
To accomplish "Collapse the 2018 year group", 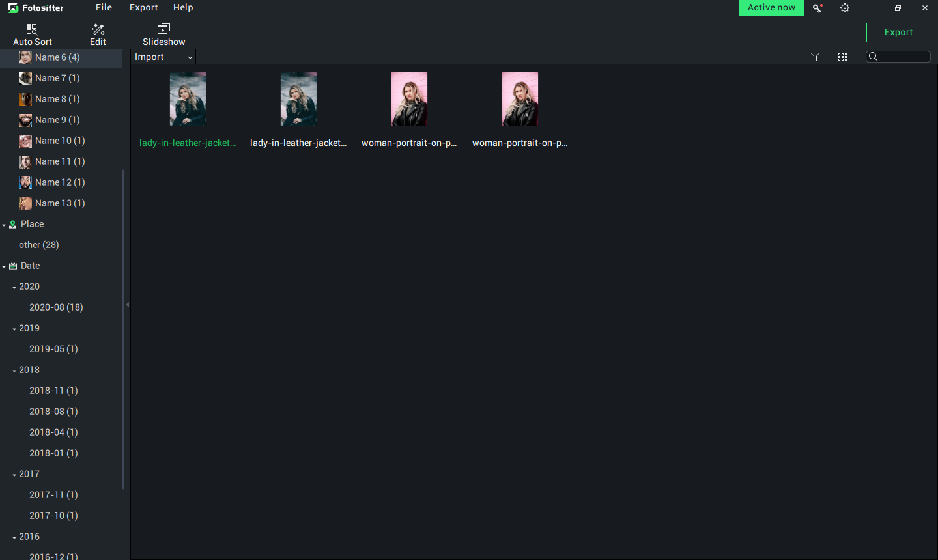I will click(x=14, y=371).
